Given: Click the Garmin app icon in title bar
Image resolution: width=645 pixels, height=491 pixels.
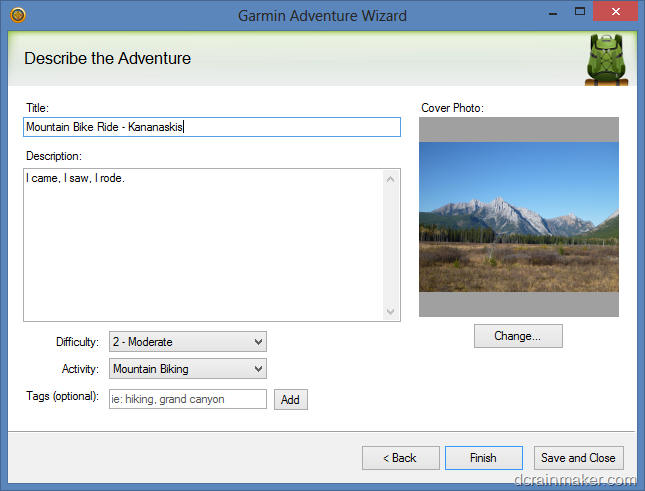Looking at the screenshot, I should point(18,15).
